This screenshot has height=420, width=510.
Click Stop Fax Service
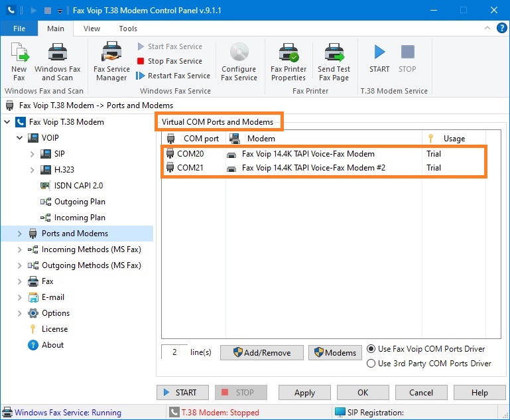170,61
